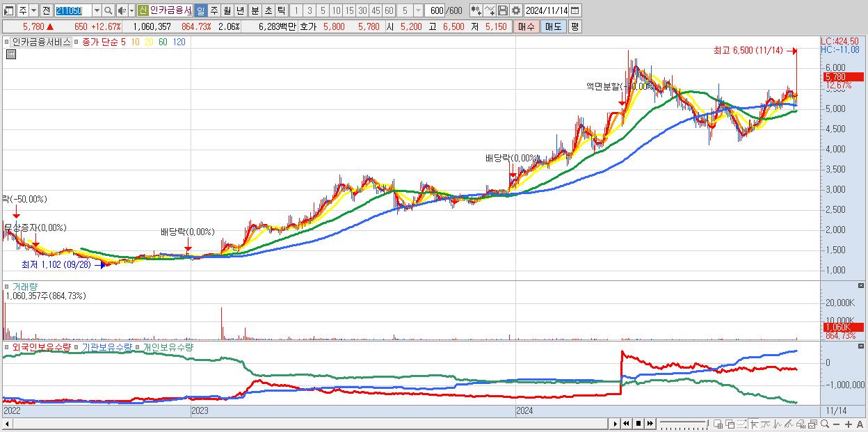Click the candle count field showing 600
This screenshot has height=432, width=868.
tap(433, 10)
